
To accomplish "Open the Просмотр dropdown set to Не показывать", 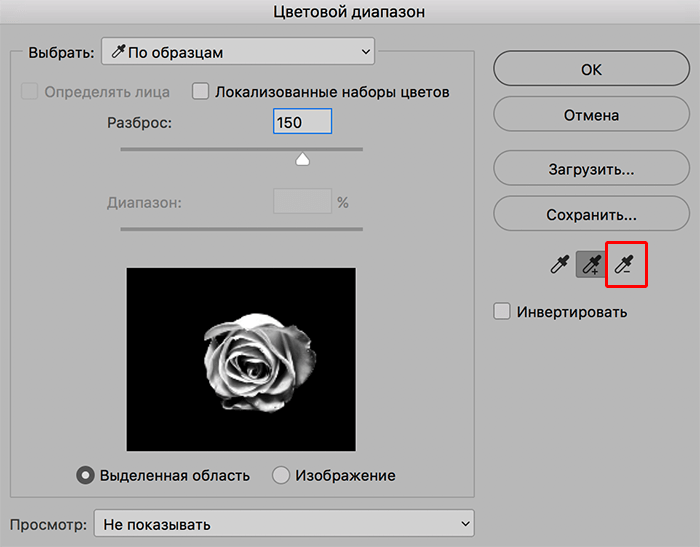I will pos(284,523).
